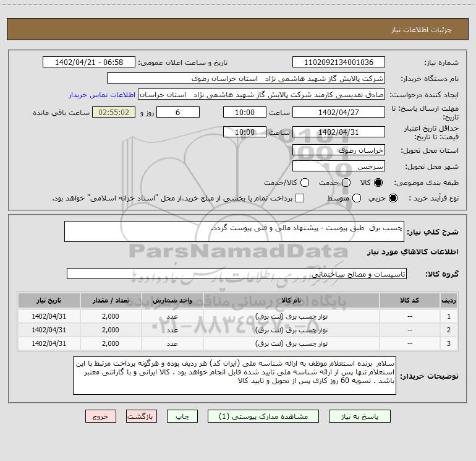The width and height of the screenshot is (476, 461).
Task: Click the تعداد / مقدار column header
Action: [111, 300]
